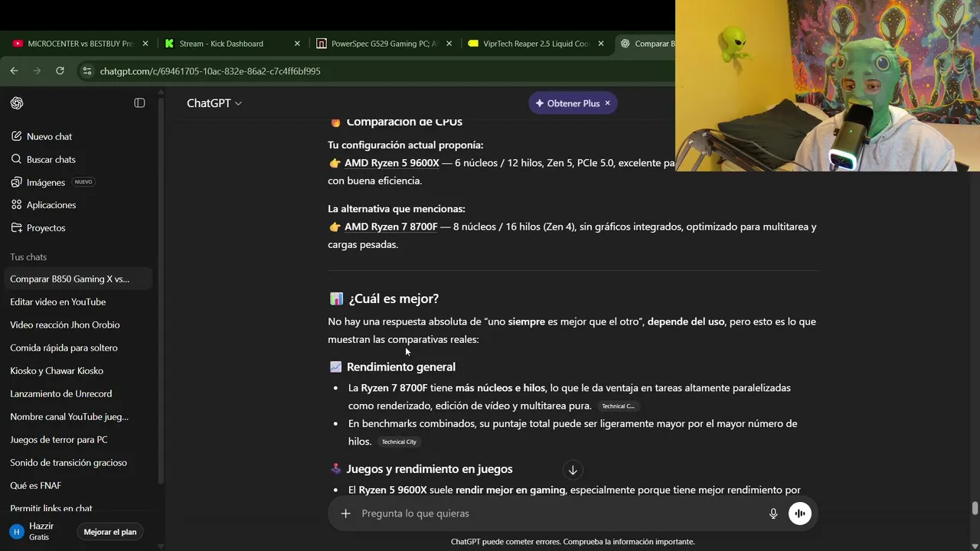Click the Technical City source chip
The height and width of the screenshot is (551, 980).
[x=399, y=442]
